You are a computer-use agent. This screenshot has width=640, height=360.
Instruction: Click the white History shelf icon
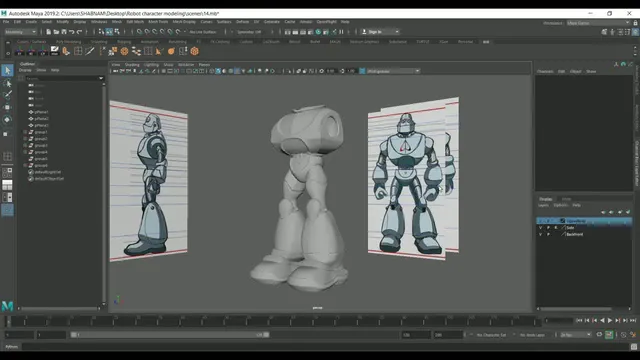pos(54,51)
